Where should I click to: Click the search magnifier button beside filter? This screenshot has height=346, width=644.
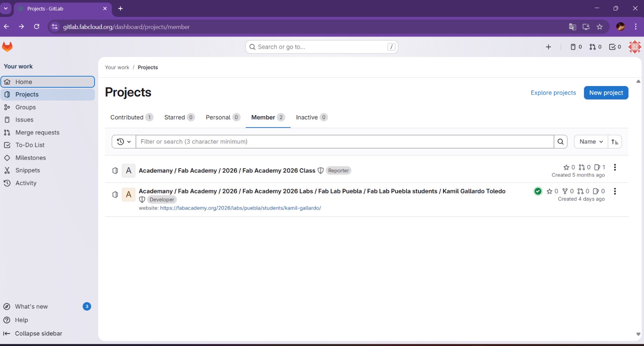click(560, 142)
